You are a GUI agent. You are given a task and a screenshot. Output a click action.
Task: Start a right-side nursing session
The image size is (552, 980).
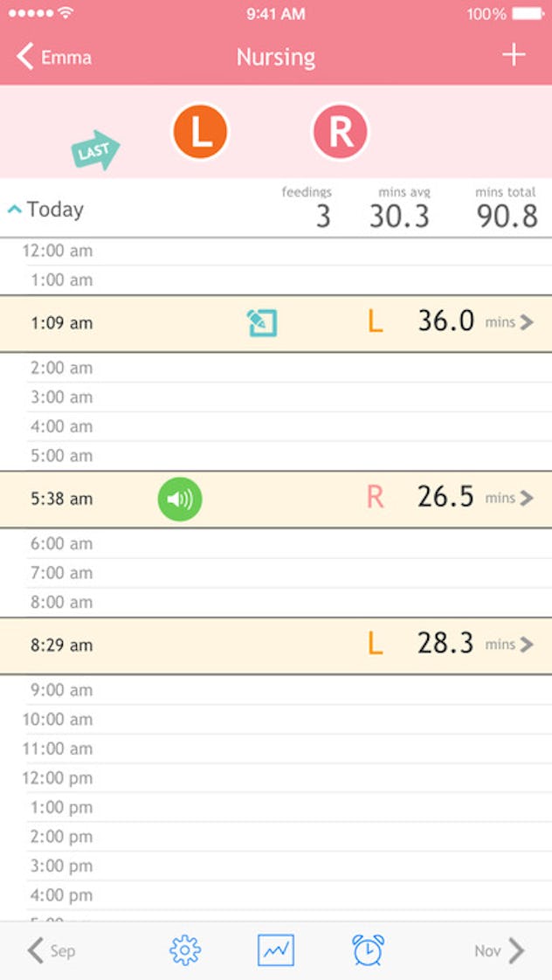pyautogui.click(x=339, y=132)
